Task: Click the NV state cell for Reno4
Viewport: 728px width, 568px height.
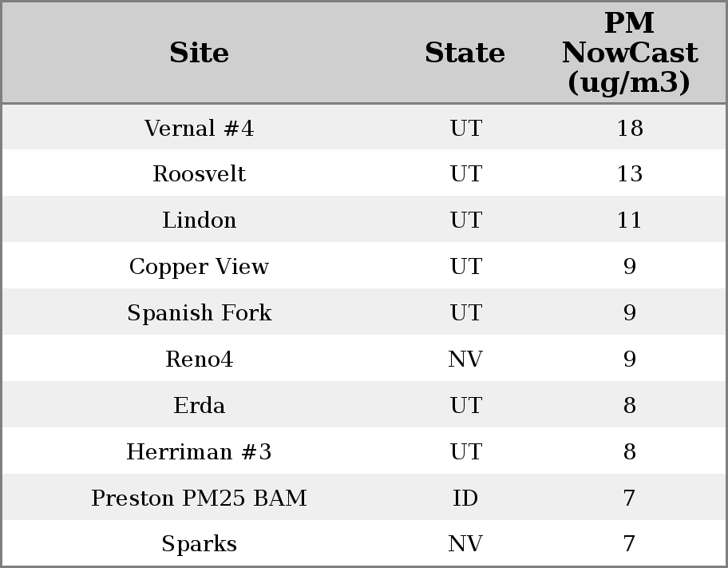Action: tap(465, 359)
